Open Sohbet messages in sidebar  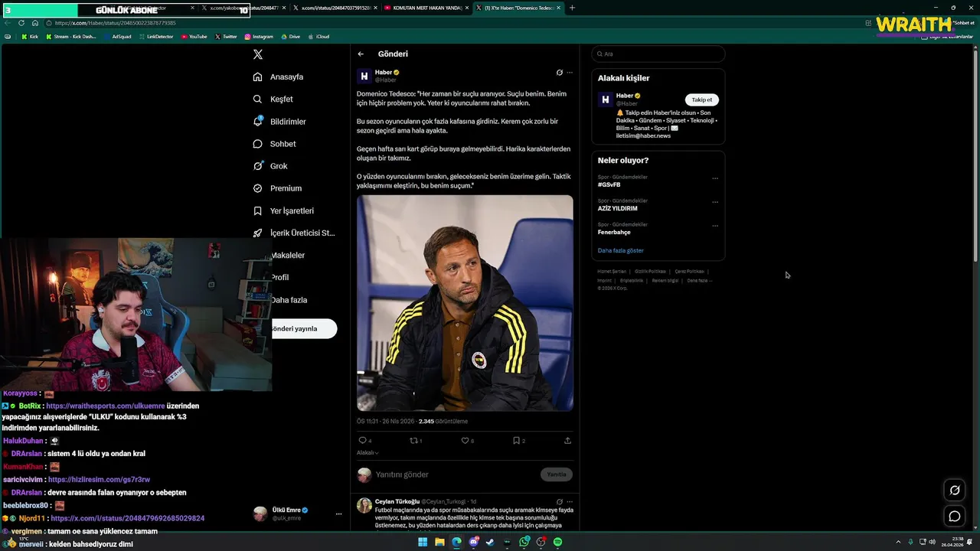tap(274, 143)
